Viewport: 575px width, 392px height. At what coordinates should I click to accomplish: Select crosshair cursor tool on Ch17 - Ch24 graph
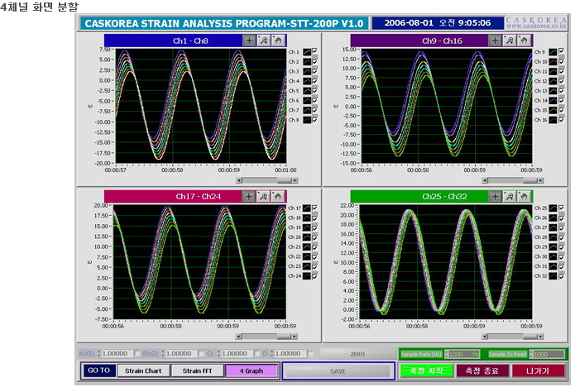[x=249, y=197]
